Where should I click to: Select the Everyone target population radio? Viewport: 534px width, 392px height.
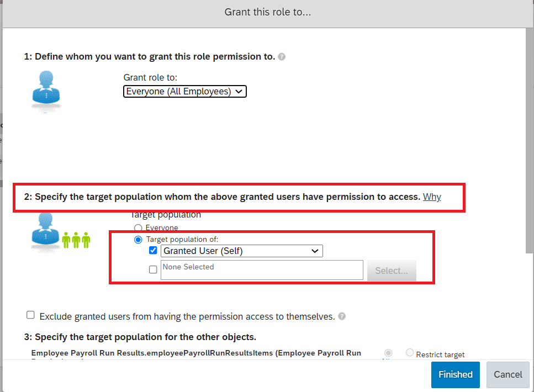(x=138, y=227)
